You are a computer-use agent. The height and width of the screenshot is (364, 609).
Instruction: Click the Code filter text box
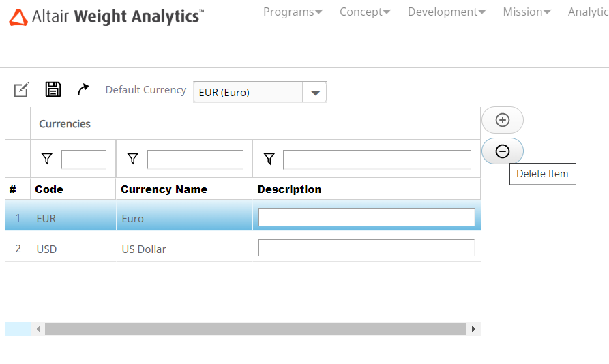click(x=84, y=160)
